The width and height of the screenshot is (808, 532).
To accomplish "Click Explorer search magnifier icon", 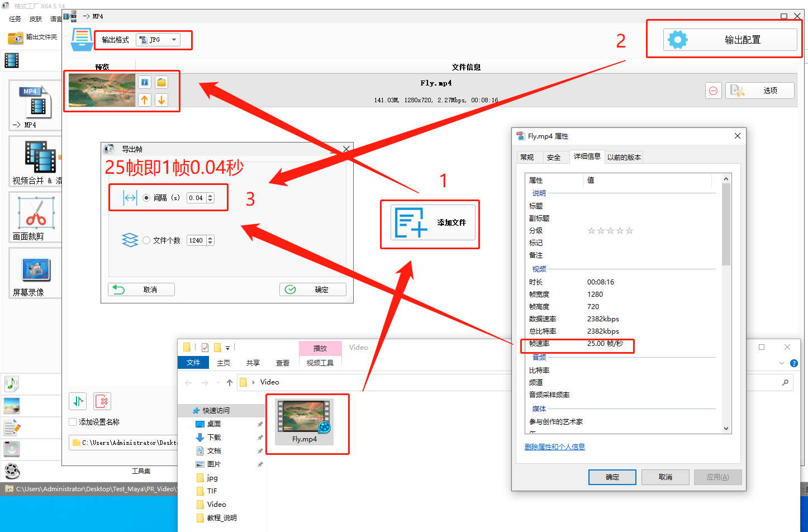I will point(785,382).
